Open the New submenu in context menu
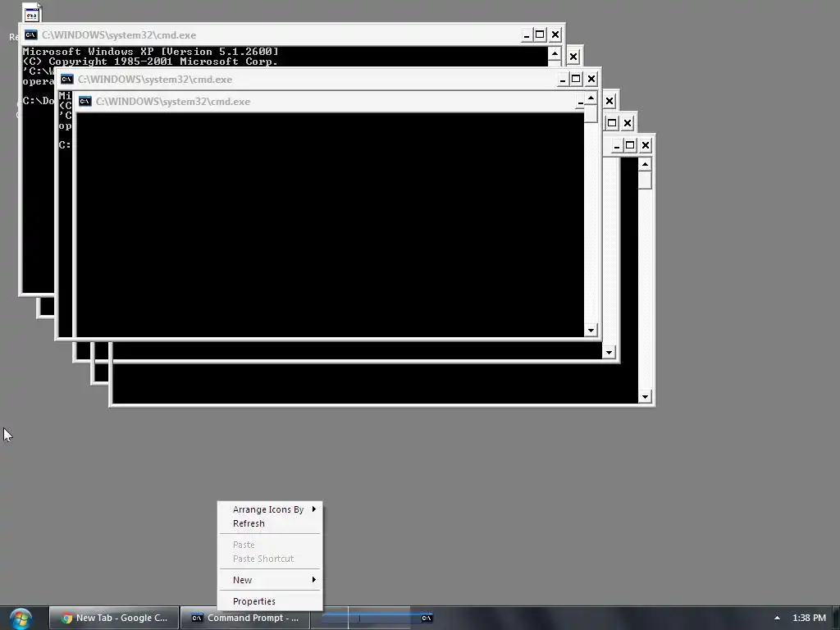Screen dimensions: 840x630 (x=270, y=580)
